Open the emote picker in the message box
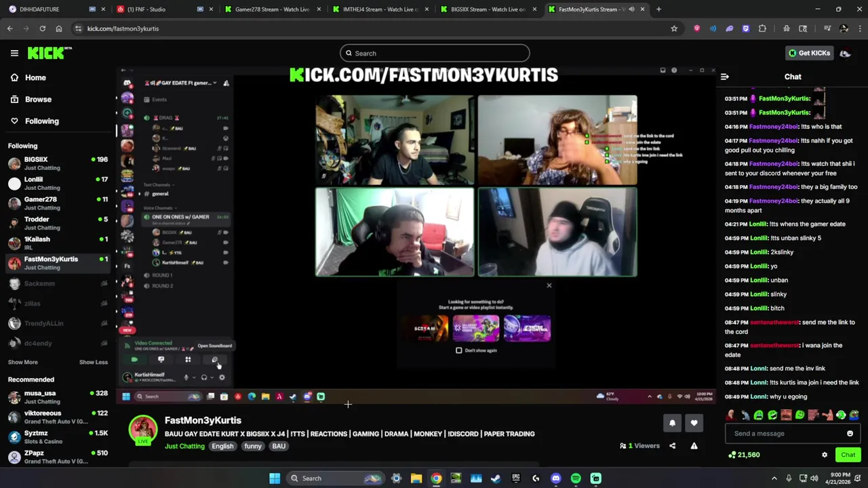 pos(850,434)
